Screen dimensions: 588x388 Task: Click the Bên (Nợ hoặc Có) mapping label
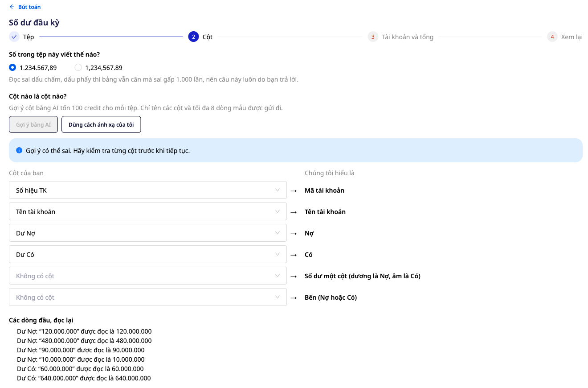(331, 297)
